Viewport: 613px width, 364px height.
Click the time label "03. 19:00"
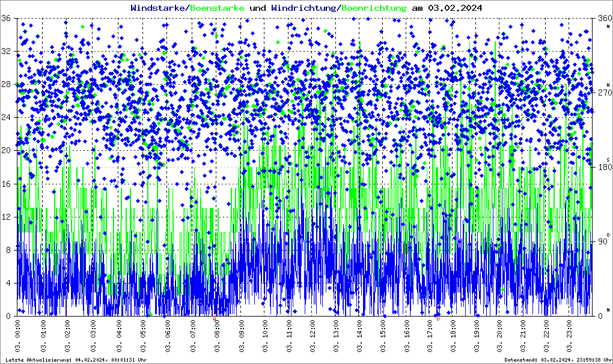click(x=477, y=336)
